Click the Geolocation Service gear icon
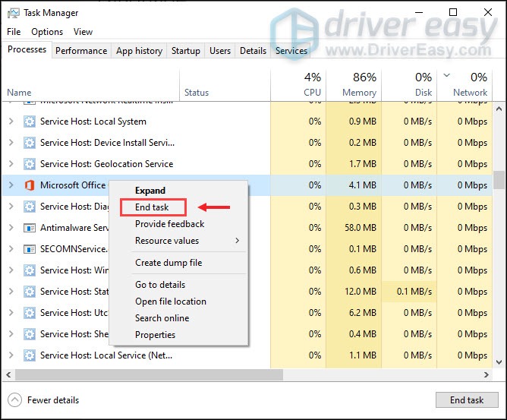The width and height of the screenshot is (507, 420). coord(30,164)
